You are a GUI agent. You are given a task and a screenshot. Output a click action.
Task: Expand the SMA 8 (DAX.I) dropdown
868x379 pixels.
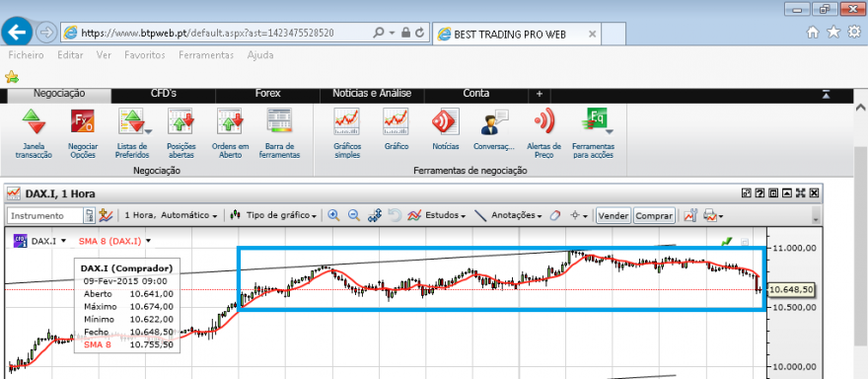pyautogui.click(x=148, y=241)
